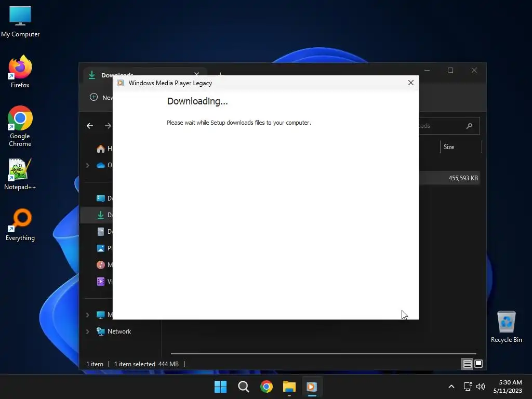Add a new tab in File Explorer
Image resolution: width=532 pixels, height=399 pixels.
(x=220, y=73)
